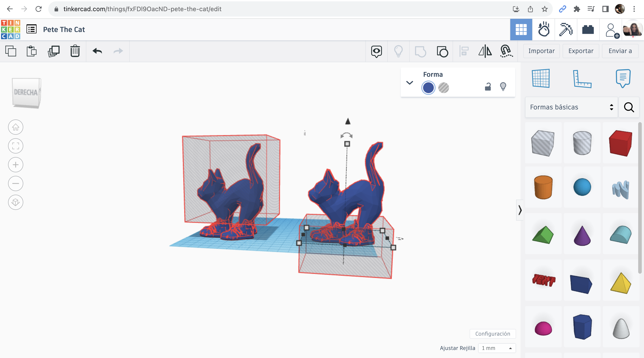Select the Hole striped shape option
Screen dimensions: 644x358
point(443,88)
